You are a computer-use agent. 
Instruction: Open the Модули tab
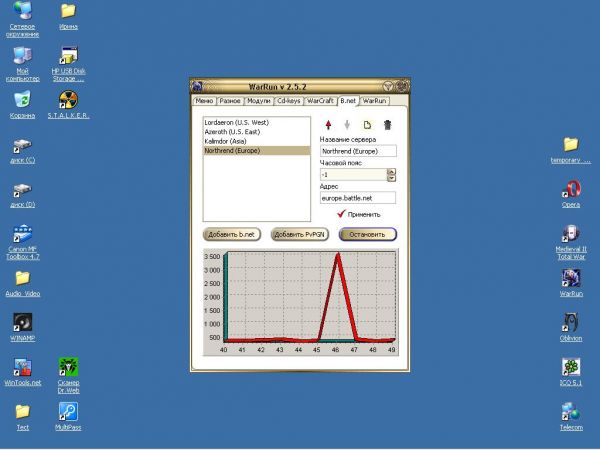click(x=259, y=101)
